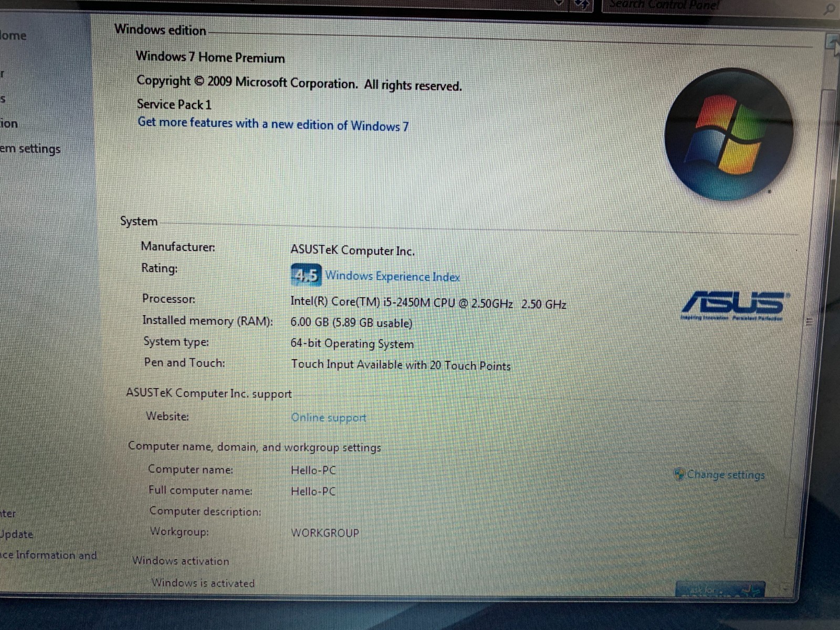Open 'Get more features with a new edition' link
The height and width of the screenshot is (630, 840).
coord(273,124)
